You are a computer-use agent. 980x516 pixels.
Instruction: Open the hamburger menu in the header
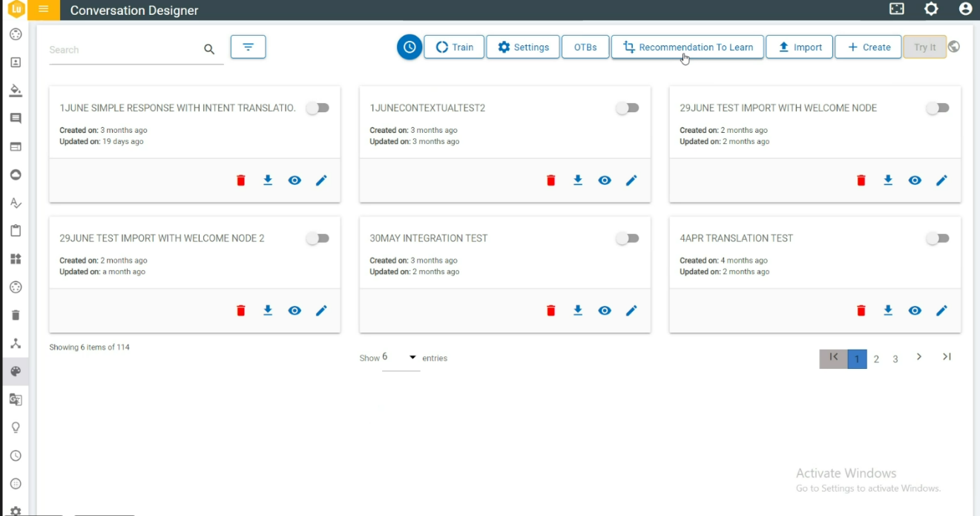[x=44, y=10]
